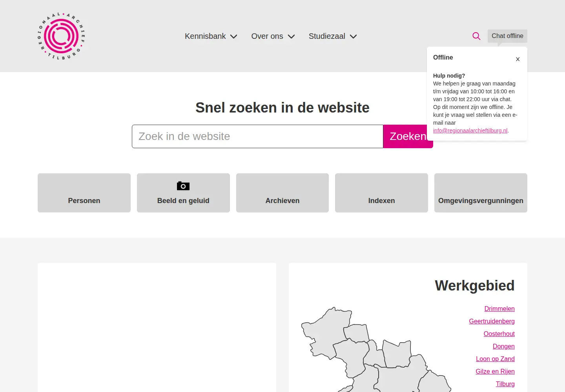Viewport: 565px width, 392px height.
Task: Click the 'Hulp nodig?' text in chat popup
Action: 449,76
